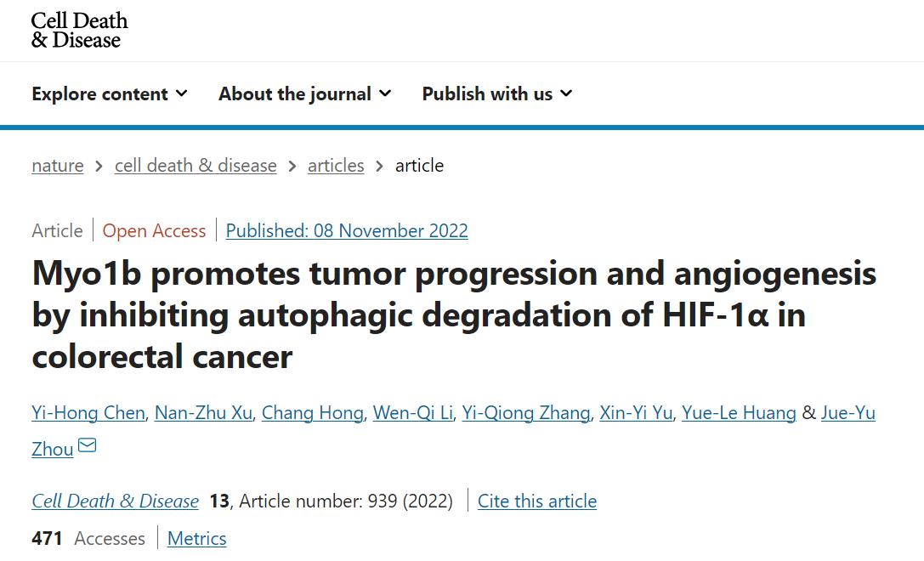Navigate to the articles breadcrumb
This screenshot has width=924, height=561.
[336, 166]
